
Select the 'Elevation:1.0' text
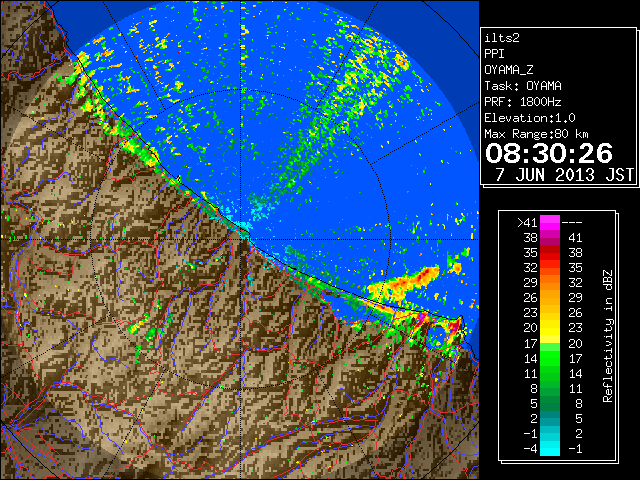pos(530,118)
